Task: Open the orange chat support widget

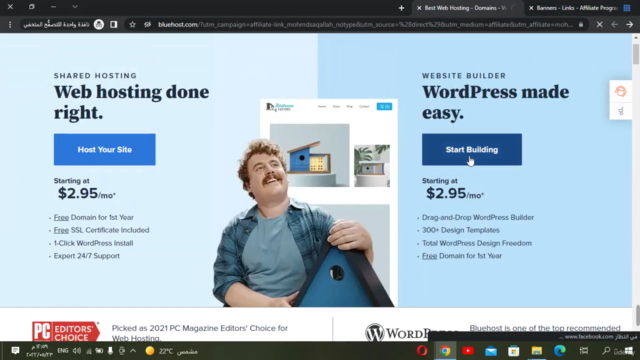Action: pos(620,91)
